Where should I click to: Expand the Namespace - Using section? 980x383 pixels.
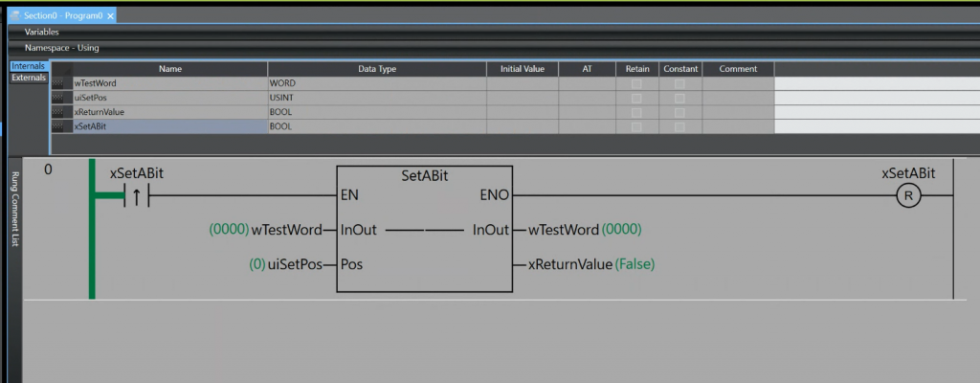tap(61, 48)
